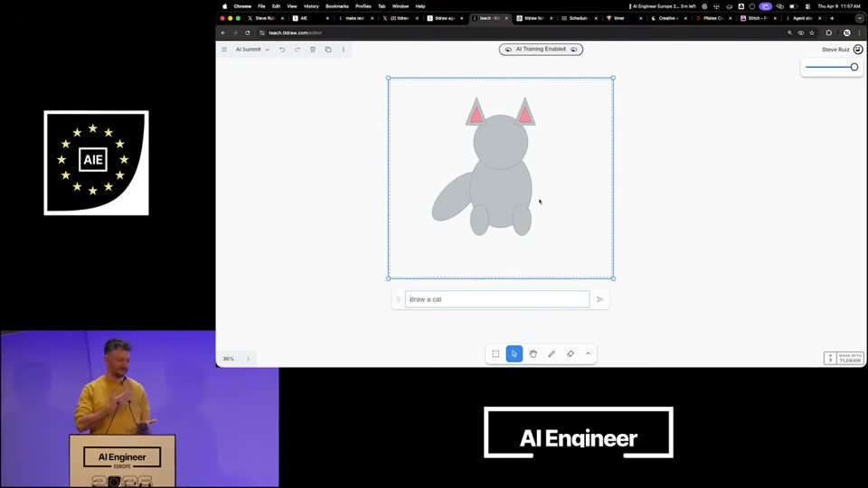
Task: Click the AI Engineer Europe timer status item
Action: pyautogui.click(x=663, y=6)
